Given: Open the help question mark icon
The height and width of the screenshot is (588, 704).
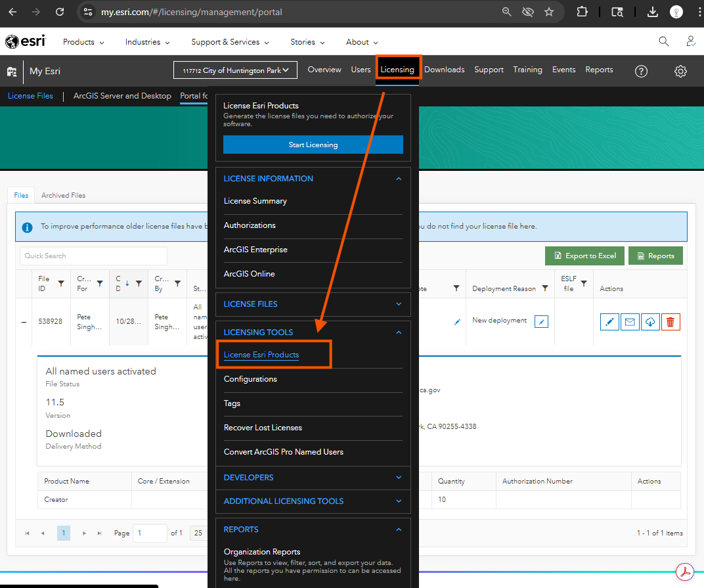Looking at the screenshot, I should [642, 72].
